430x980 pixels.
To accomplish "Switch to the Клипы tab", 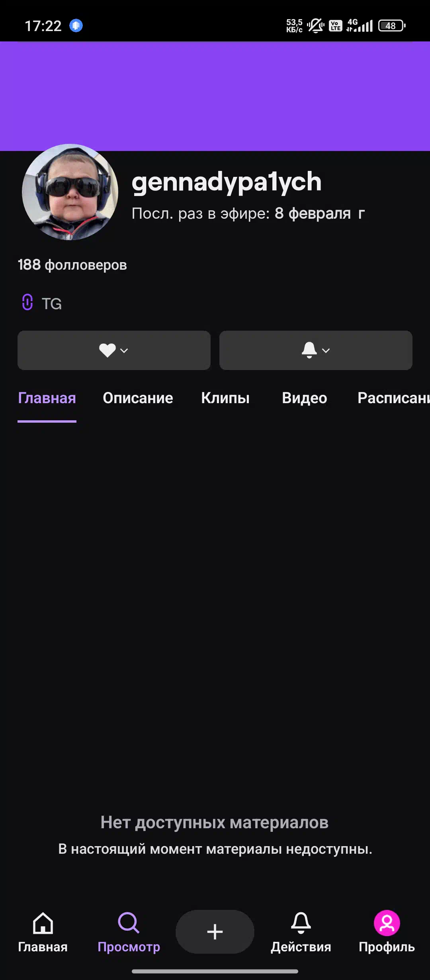I will click(x=225, y=398).
